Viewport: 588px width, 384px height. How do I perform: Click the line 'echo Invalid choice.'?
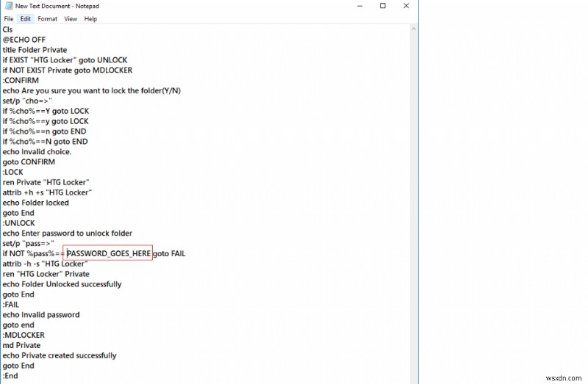(x=37, y=152)
